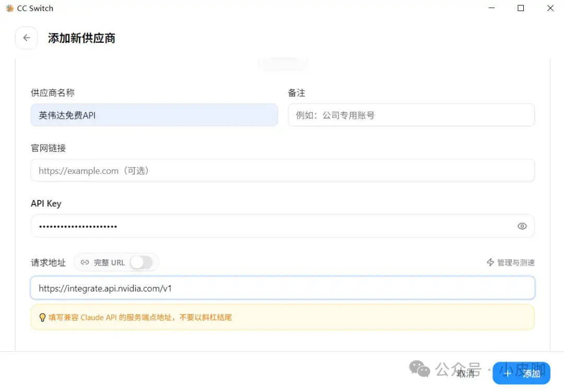Click the 官网链接 input field
This screenshot has width=564, height=392.
click(x=283, y=171)
